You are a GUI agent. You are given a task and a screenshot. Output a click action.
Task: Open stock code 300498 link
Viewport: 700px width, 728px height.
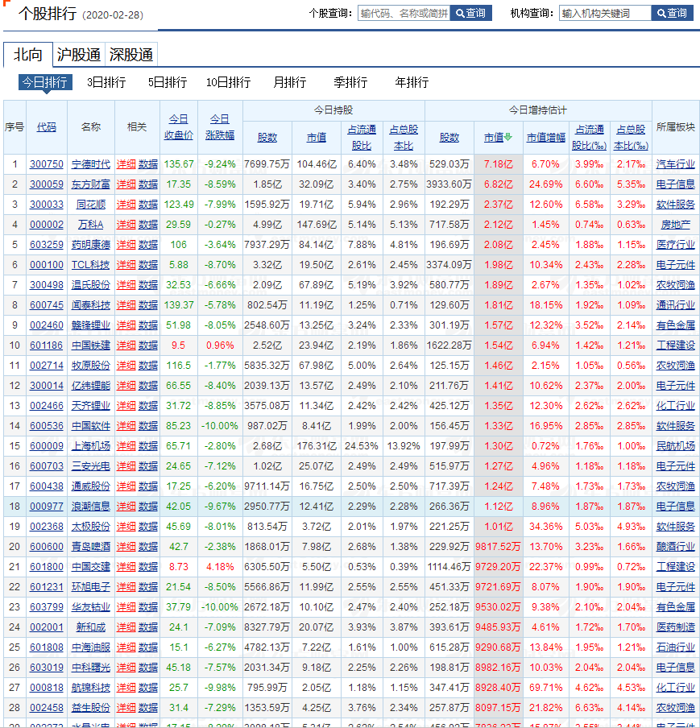pos(47,285)
